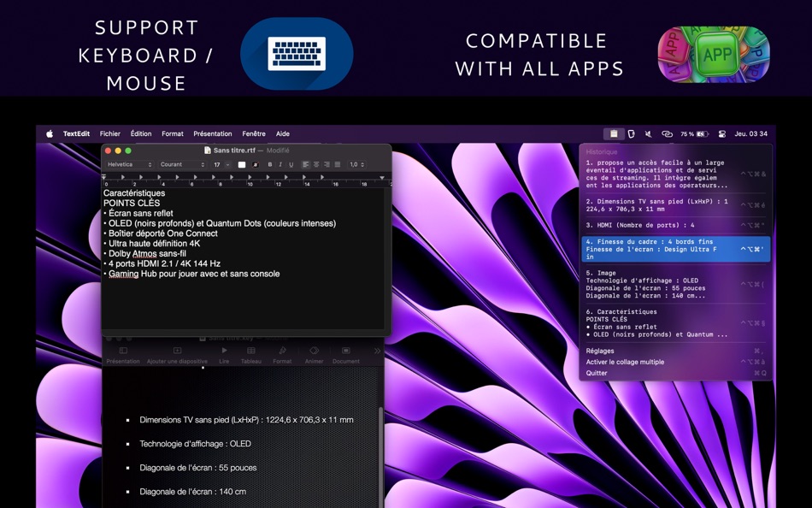
Task: Click the '4 ports HDMI 2.1 / 4K 144 Hz' line
Action: [162, 263]
